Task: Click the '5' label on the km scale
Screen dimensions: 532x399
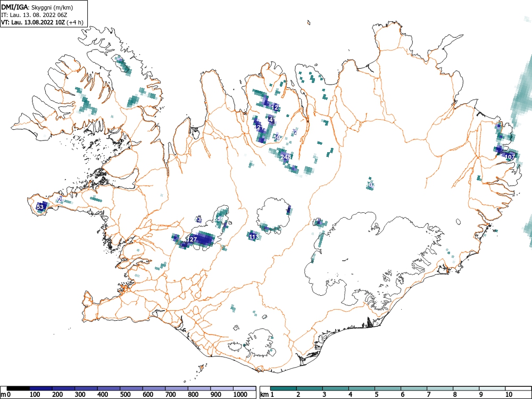Action: [x=377, y=395]
